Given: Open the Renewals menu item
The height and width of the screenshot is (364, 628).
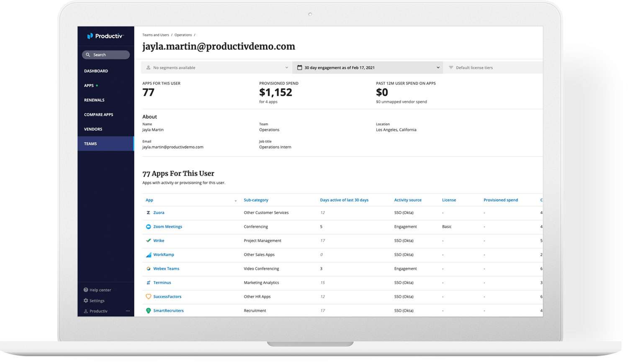Looking at the screenshot, I should [x=94, y=100].
